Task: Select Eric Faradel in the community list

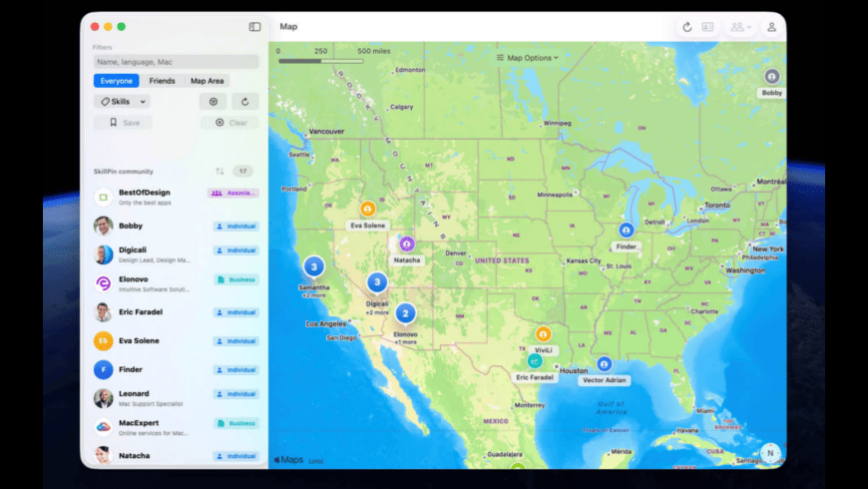Action: click(x=176, y=311)
